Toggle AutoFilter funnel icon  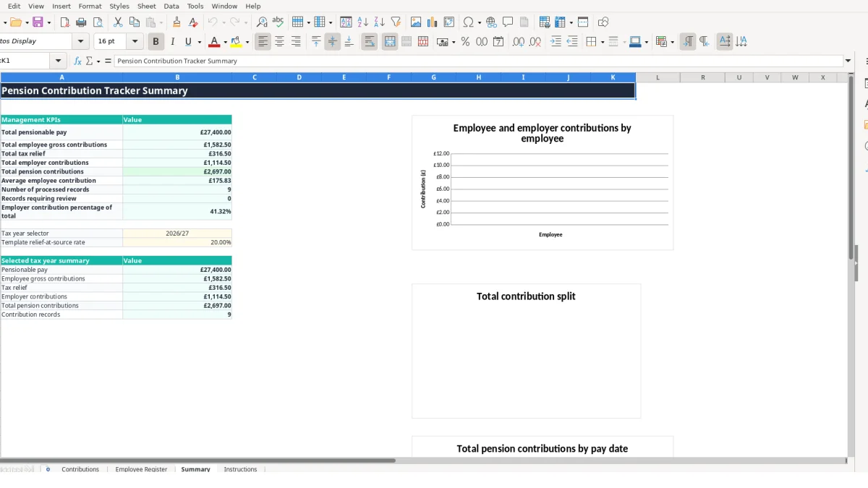coord(396,22)
